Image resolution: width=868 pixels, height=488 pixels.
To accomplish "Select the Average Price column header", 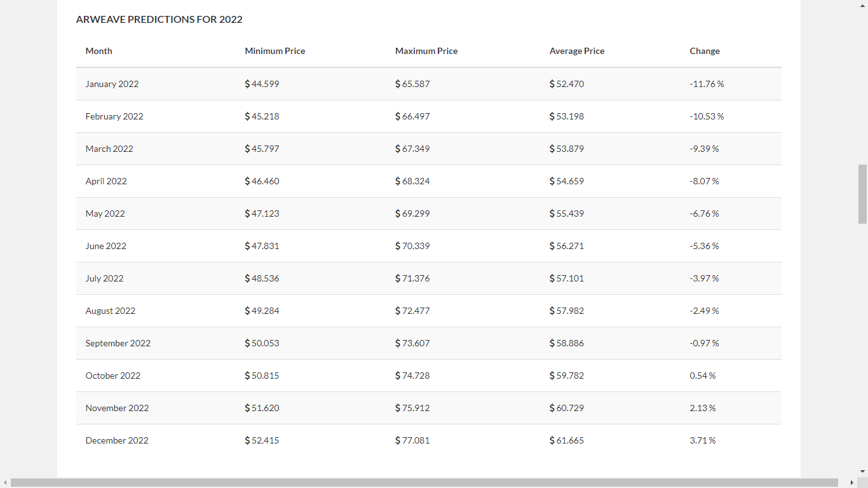I will click(x=576, y=51).
